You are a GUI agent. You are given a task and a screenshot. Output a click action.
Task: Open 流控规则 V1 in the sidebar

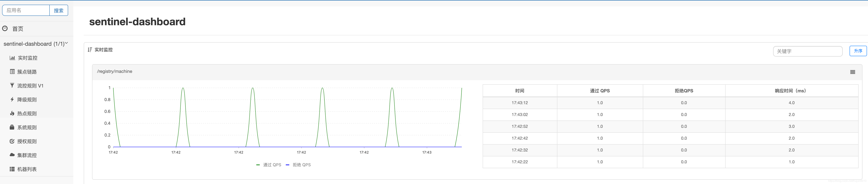click(x=30, y=86)
